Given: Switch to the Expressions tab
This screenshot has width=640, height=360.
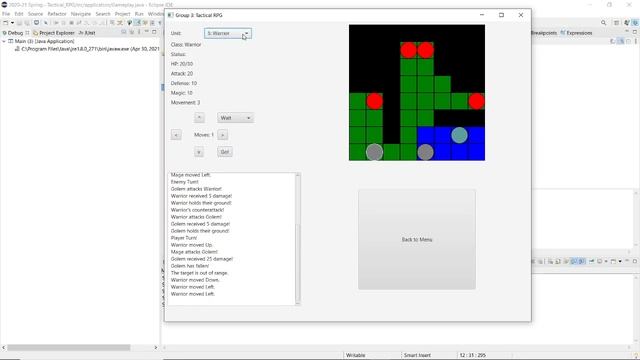Looking at the screenshot, I should (576, 33).
